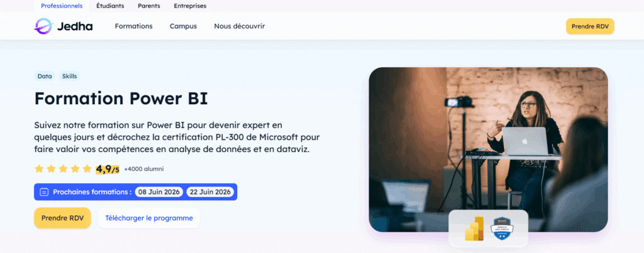Click the Microsoft certification badge icon
Viewport: 644px width, 253px height.
click(502, 229)
